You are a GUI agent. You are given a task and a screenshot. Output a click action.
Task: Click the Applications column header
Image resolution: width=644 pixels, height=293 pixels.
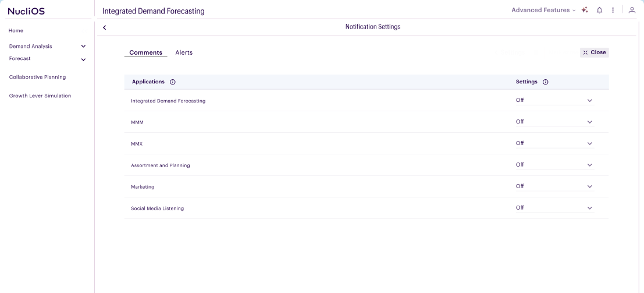click(x=148, y=82)
